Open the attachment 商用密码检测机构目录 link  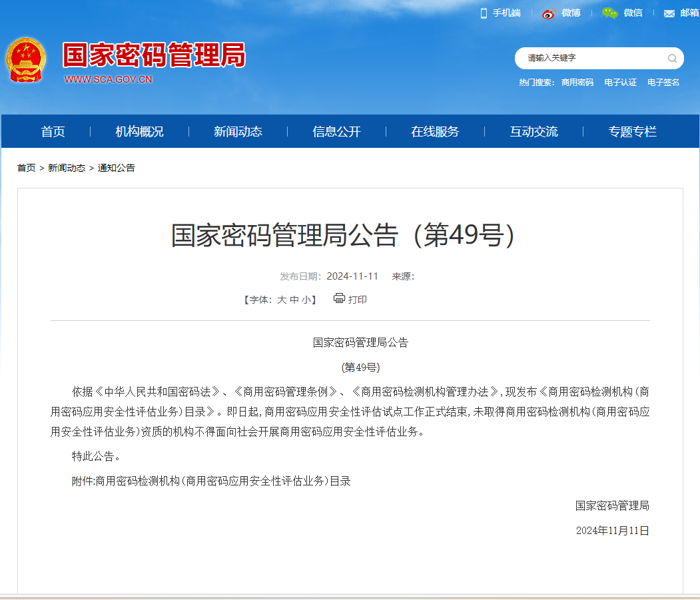(x=222, y=481)
